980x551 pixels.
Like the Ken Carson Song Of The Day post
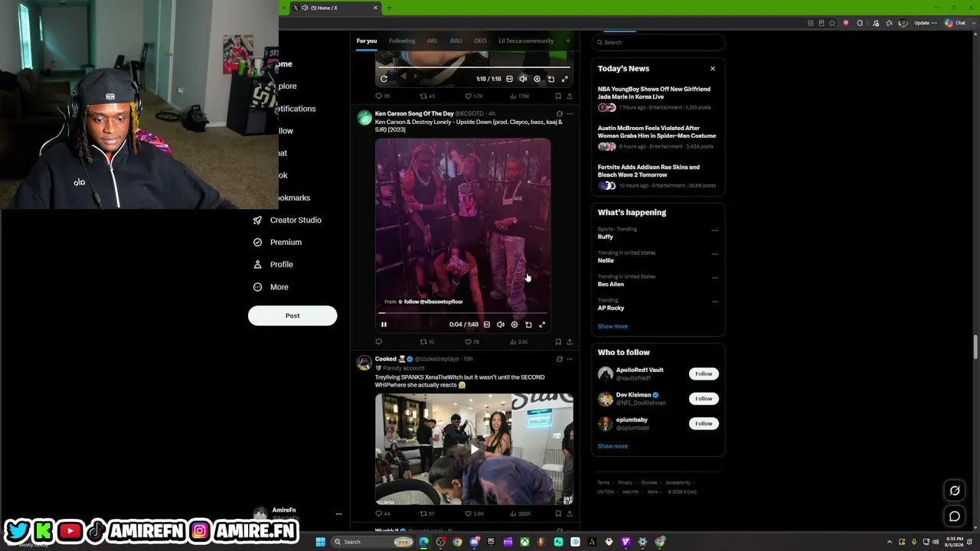click(x=472, y=342)
